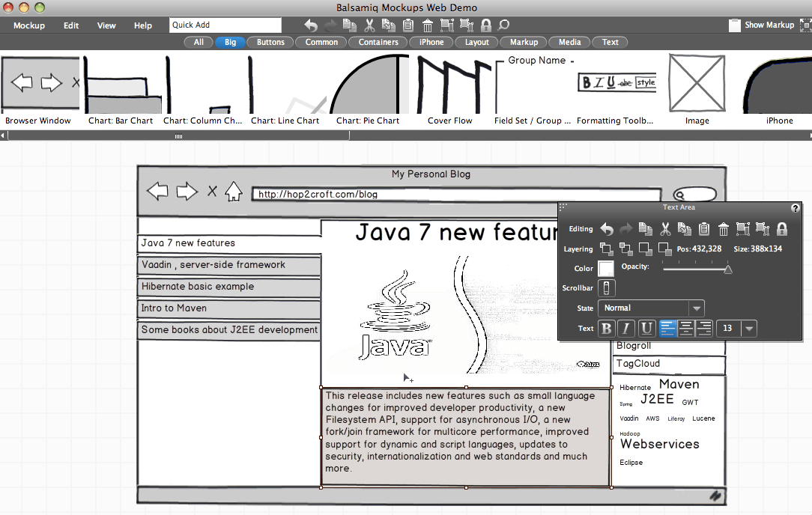Lock the text area with the padlock icon
The image size is (812, 515).
(781, 229)
